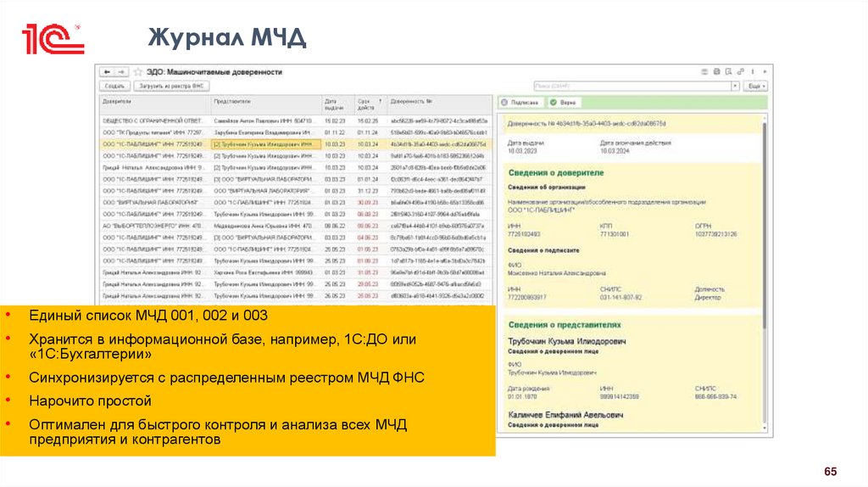This screenshot has width=868, height=487.
Task: Go forward with the right arrow button
Action: tap(121, 72)
